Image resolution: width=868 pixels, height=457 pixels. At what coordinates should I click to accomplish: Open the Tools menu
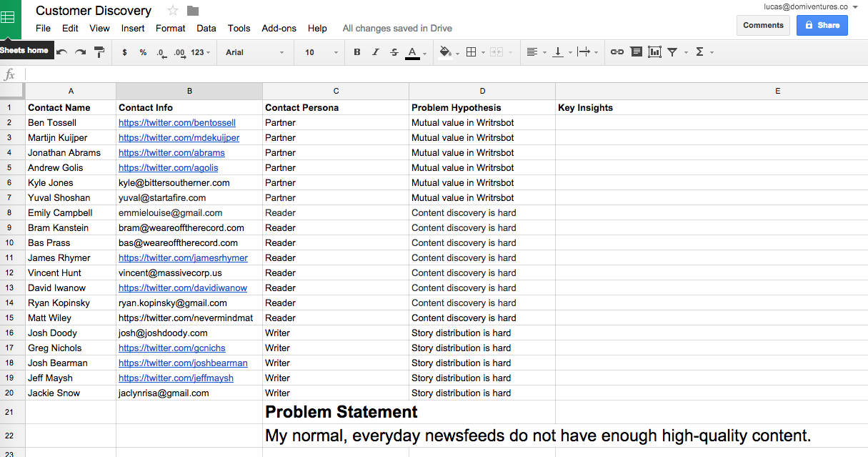pyautogui.click(x=239, y=29)
